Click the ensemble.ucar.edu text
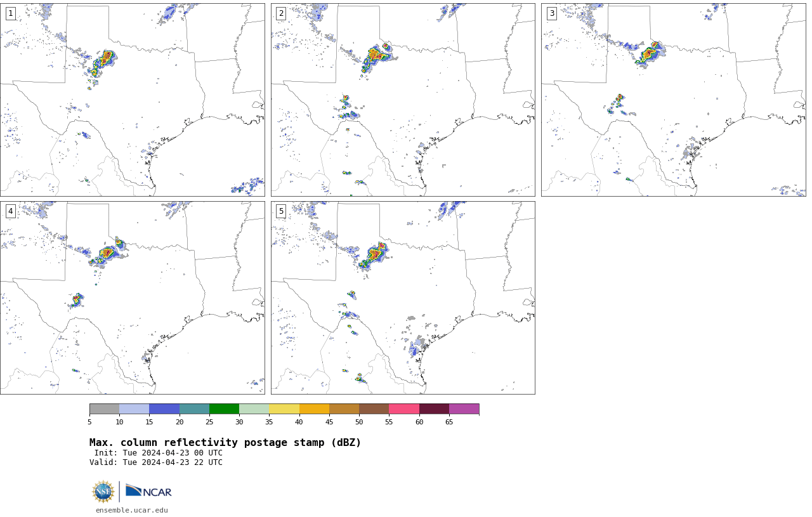Screen dimensions: 812x517 click(132, 510)
